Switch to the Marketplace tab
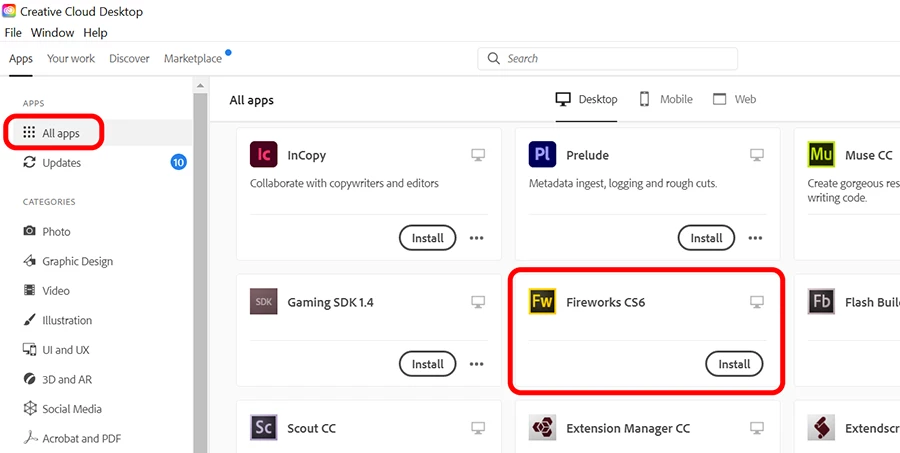 (193, 59)
